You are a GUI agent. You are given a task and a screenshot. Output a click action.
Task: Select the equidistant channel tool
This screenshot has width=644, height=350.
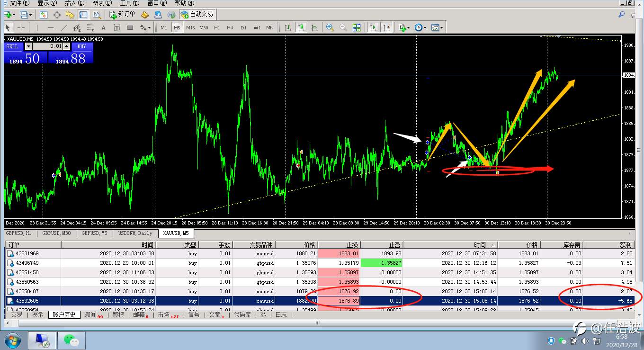[78, 27]
